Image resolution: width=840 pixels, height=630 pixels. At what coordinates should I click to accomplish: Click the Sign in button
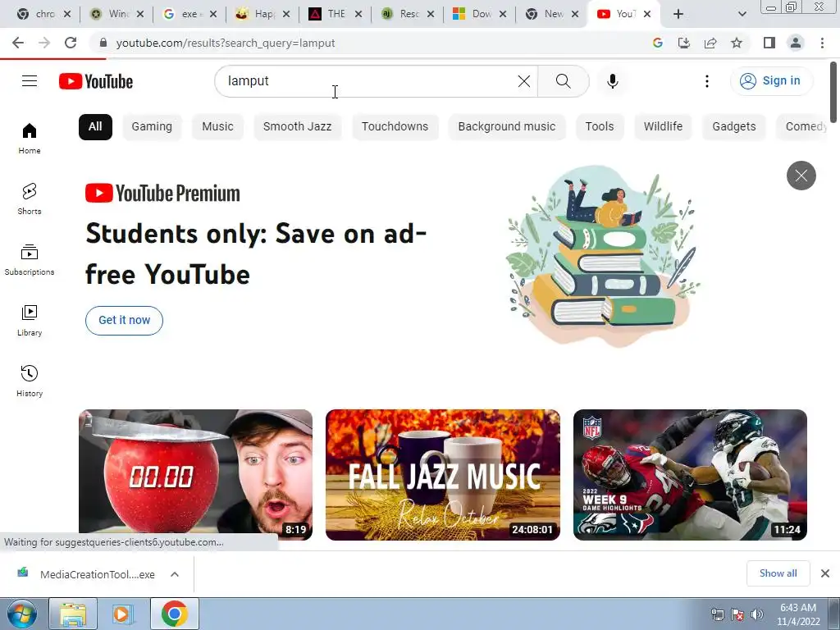point(771,81)
